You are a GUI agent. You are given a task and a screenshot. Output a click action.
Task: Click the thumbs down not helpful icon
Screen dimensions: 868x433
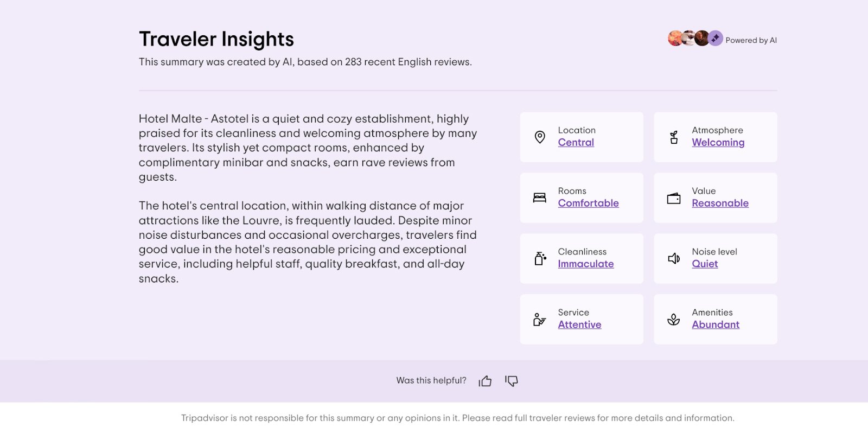point(512,381)
